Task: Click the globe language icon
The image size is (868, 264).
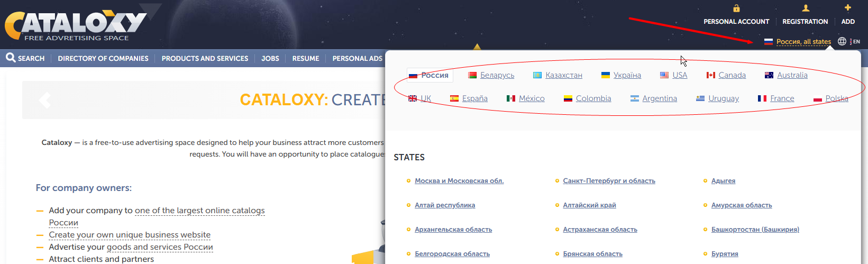Action: 842,41
